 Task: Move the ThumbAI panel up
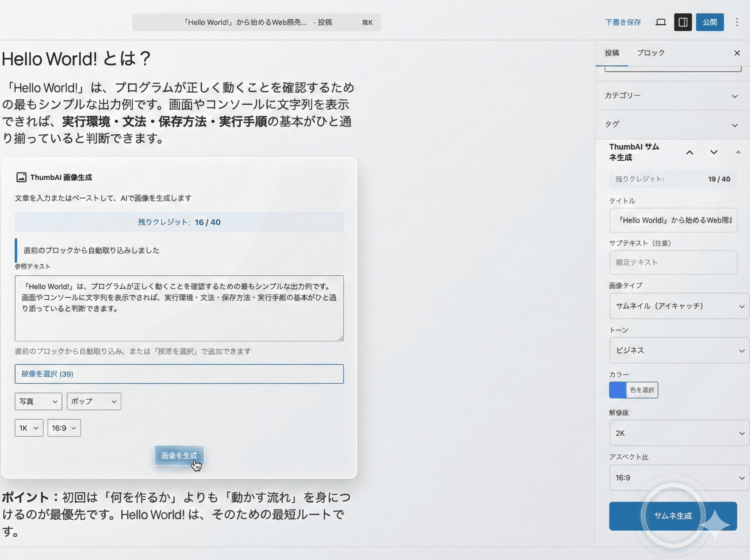point(689,152)
